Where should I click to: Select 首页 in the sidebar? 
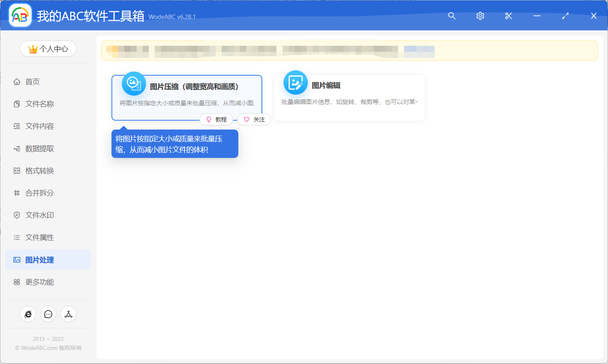32,81
